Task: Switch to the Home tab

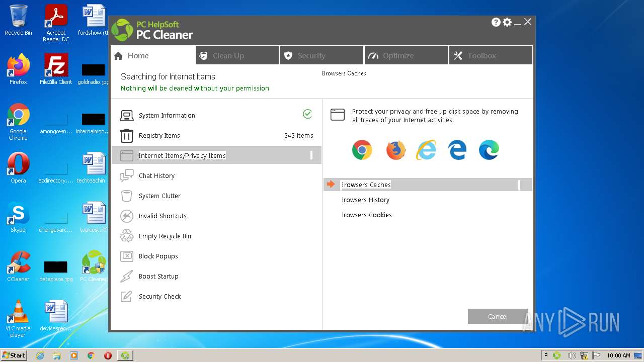Action: pyautogui.click(x=153, y=55)
